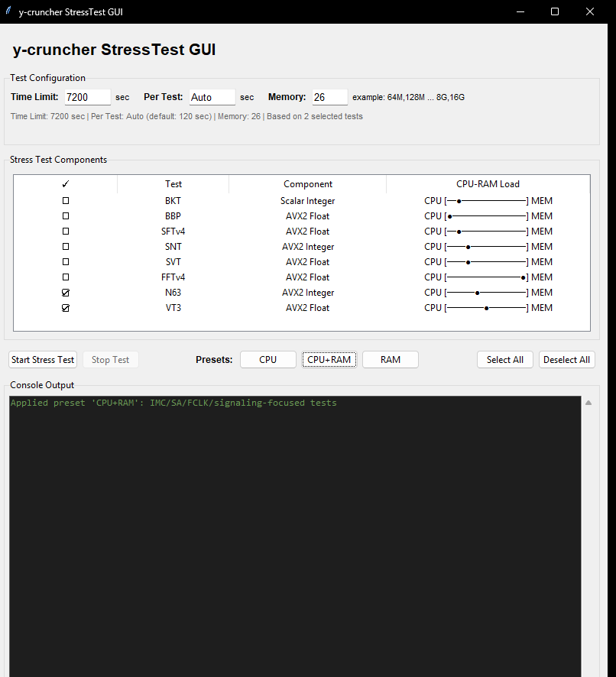The height and width of the screenshot is (677, 616).
Task: Select the 'BBP' test name cell
Action: [x=173, y=216]
